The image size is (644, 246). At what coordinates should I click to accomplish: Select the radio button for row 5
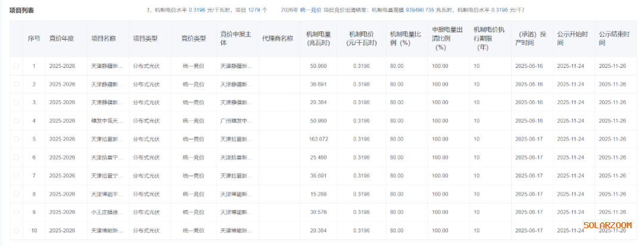16,139
